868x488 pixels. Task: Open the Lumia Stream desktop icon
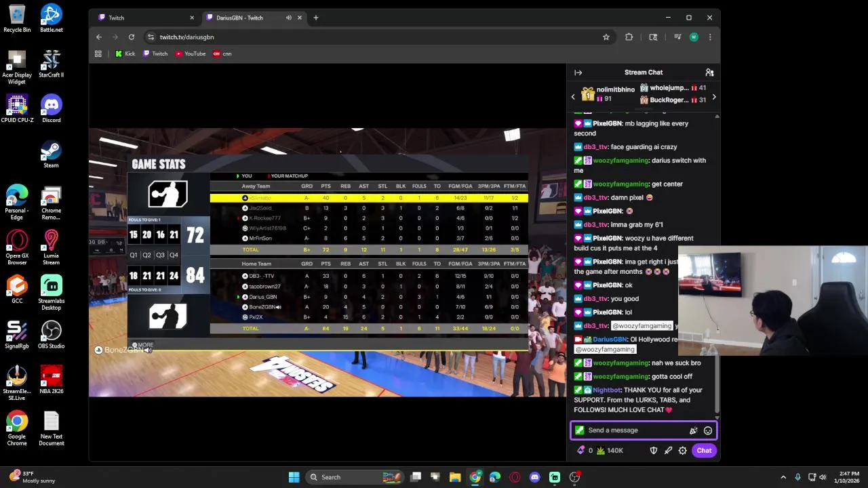tap(52, 247)
